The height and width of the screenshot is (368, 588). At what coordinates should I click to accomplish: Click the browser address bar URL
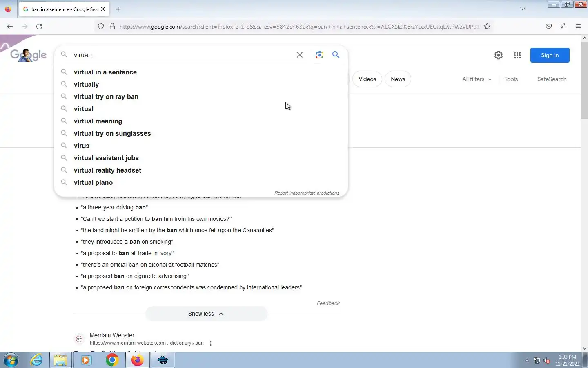[x=299, y=27]
